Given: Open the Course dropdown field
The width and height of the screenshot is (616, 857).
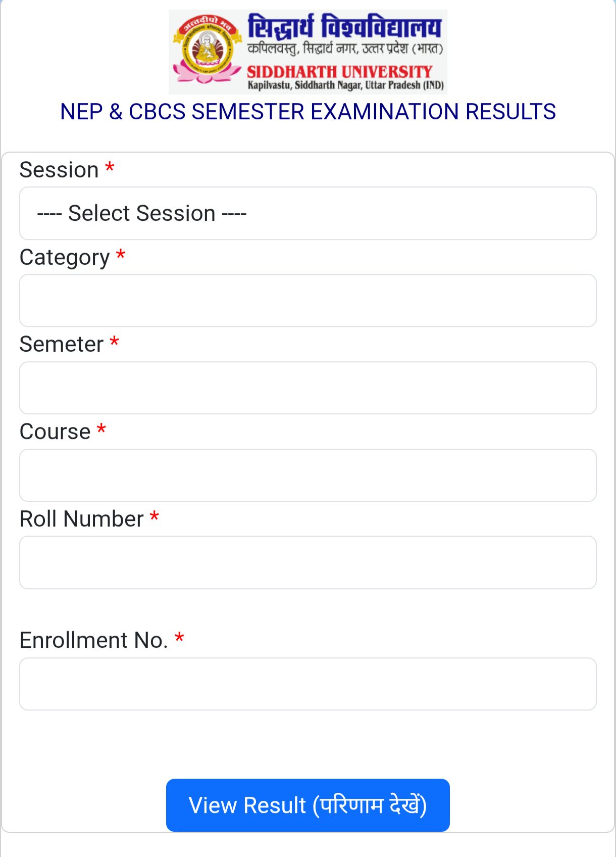Looking at the screenshot, I should coord(307,475).
